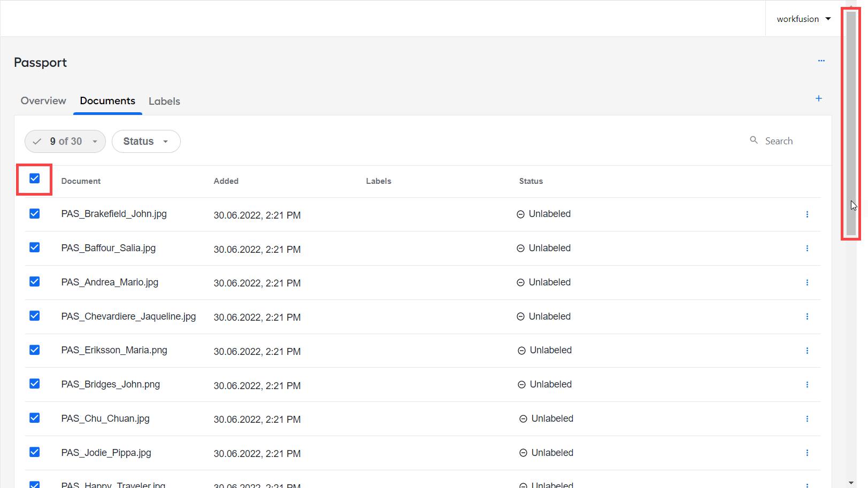This screenshot has height=488, width=868.
Task: Select the Documents tab
Action: click(107, 101)
